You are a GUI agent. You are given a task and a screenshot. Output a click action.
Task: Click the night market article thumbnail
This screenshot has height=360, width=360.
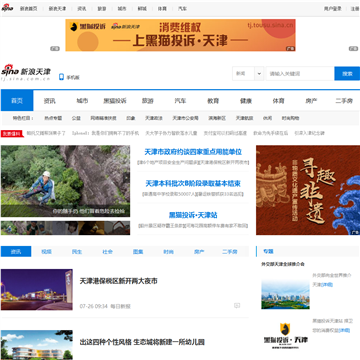tap(37, 290)
